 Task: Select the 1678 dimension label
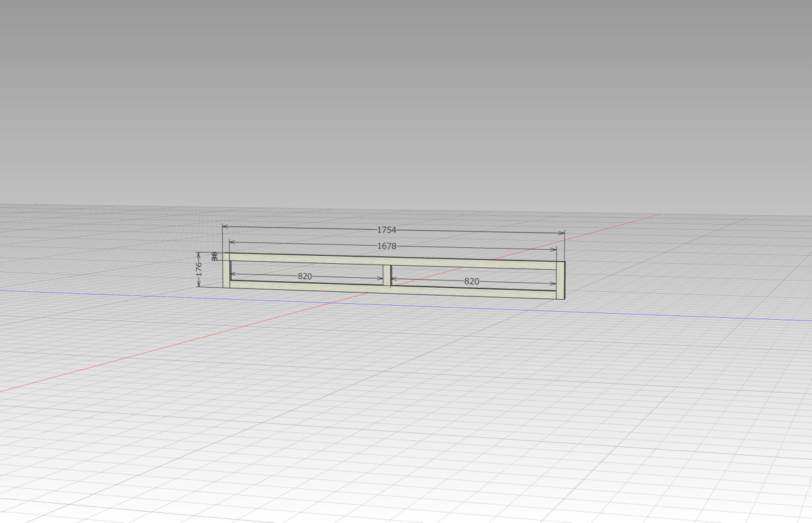[387, 246]
